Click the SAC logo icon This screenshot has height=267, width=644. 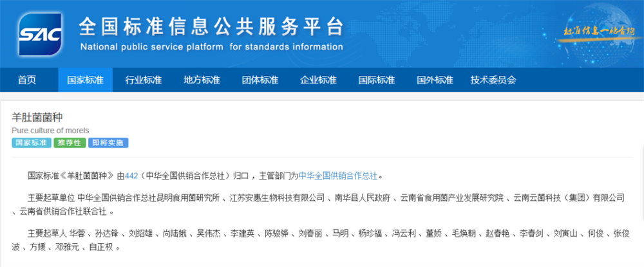[40, 35]
